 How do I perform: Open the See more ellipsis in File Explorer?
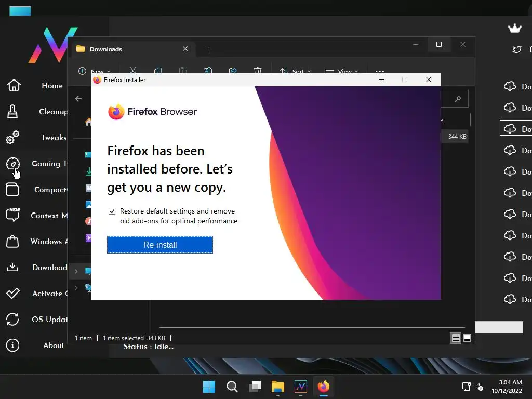[380, 71]
